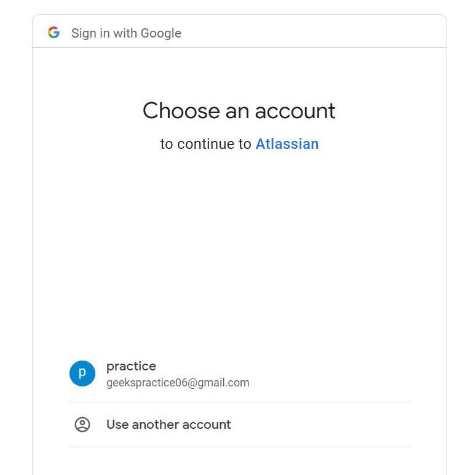Choose the "Use another account" option
The height and width of the screenshot is (475, 476).
169,425
